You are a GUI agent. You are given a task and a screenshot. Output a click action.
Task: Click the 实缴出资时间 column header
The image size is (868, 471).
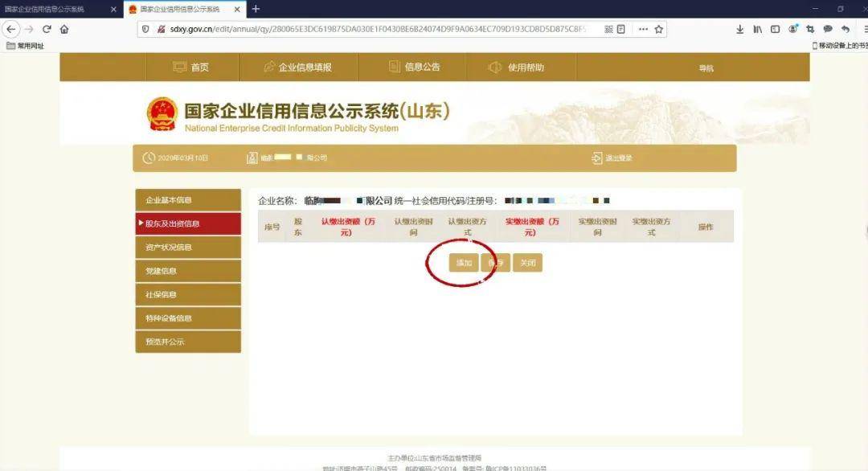tap(598, 227)
